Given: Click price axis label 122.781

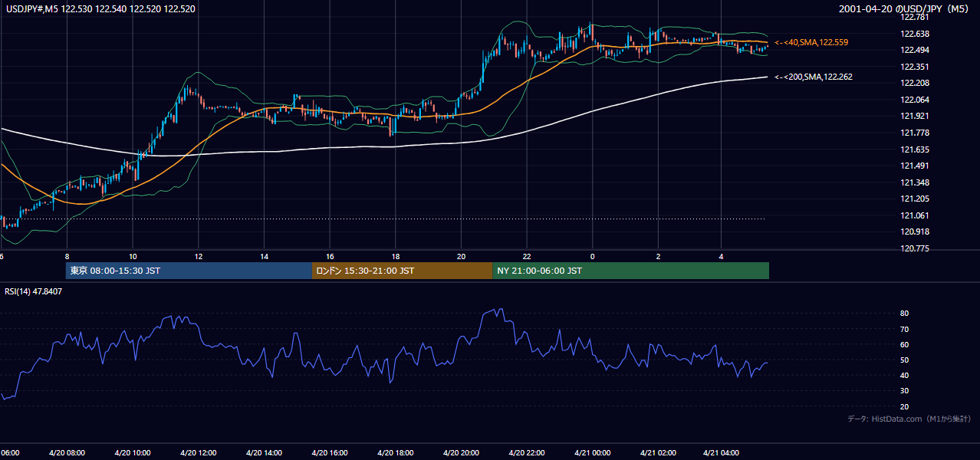Looking at the screenshot, I should [x=915, y=17].
